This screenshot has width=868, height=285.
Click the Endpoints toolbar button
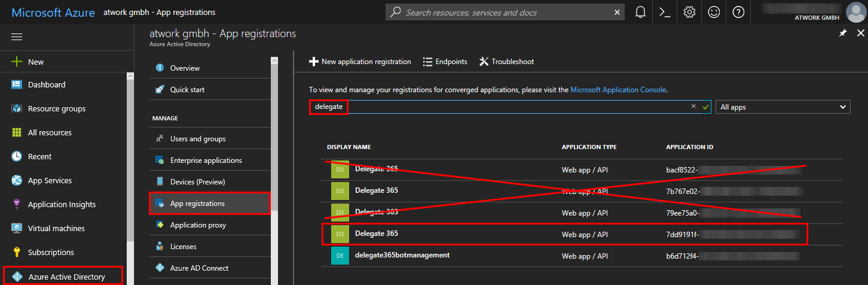click(445, 62)
